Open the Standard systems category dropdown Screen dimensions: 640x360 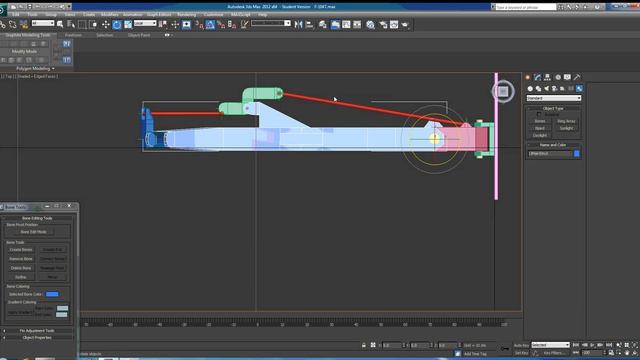pos(553,98)
